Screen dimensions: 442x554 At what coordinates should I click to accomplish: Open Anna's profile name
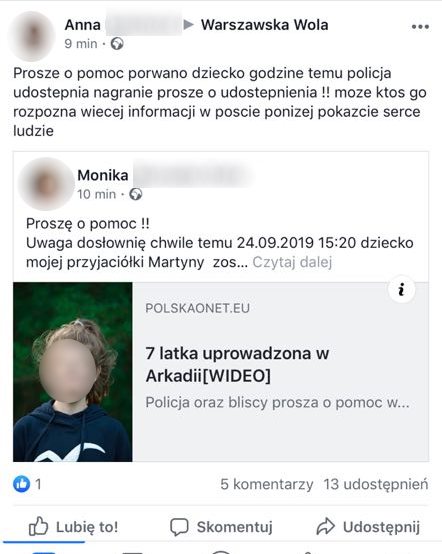83,25
